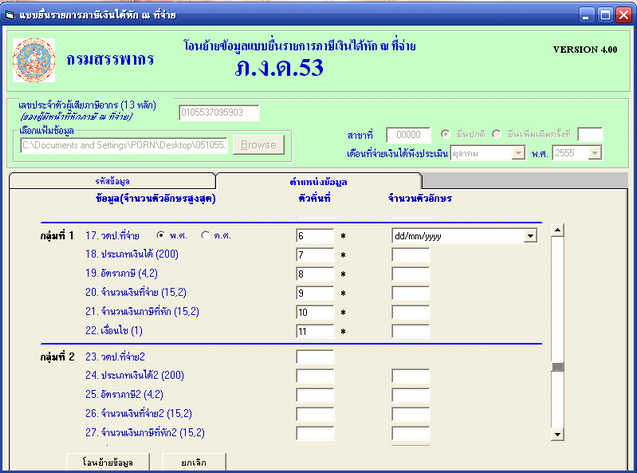Click the โอนย้ายข้อมูล button
This screenshot has height=473, width=637.
[x=109, y=461]
